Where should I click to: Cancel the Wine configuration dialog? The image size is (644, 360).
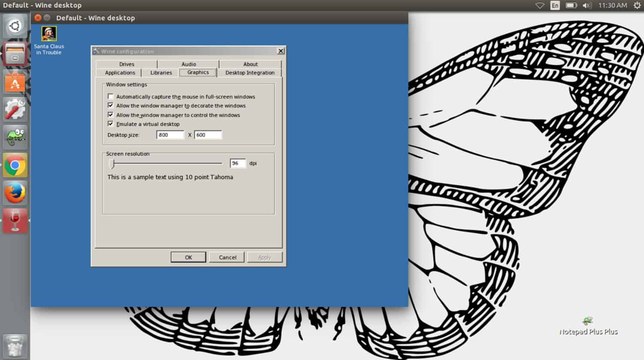coord(228,257)
